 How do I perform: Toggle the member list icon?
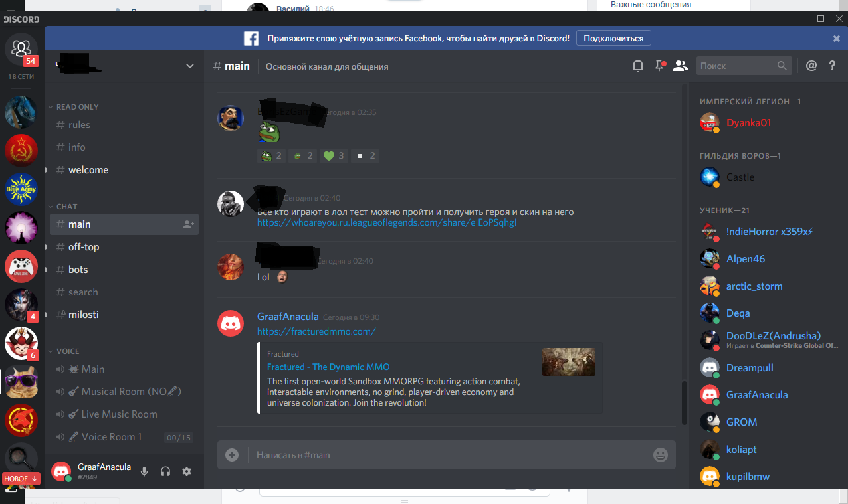click(680, 66)
